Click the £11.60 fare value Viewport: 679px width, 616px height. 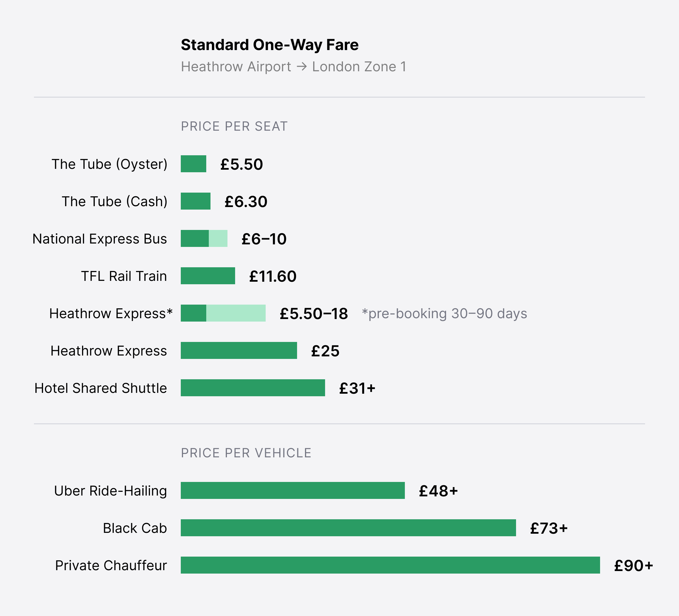(273, 276)
